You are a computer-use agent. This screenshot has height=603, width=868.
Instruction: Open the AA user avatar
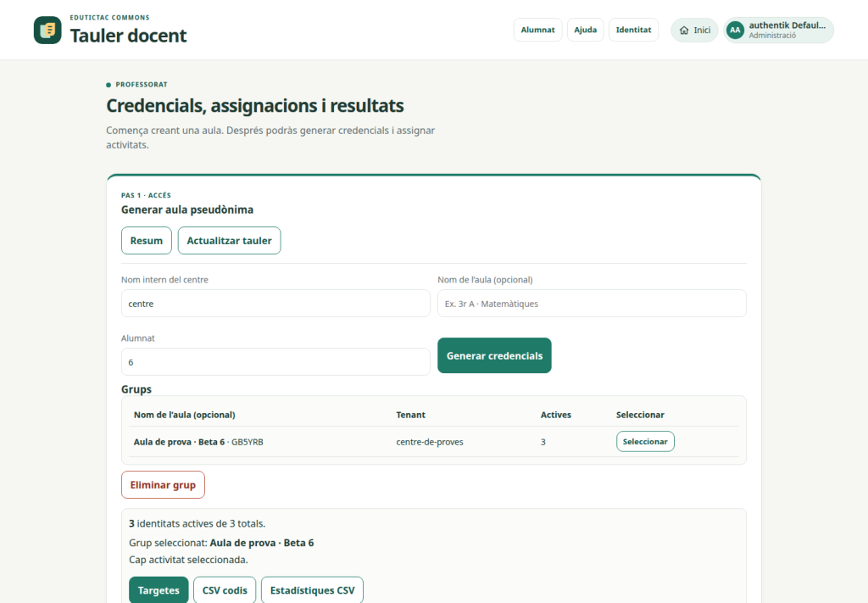[735, 31]
